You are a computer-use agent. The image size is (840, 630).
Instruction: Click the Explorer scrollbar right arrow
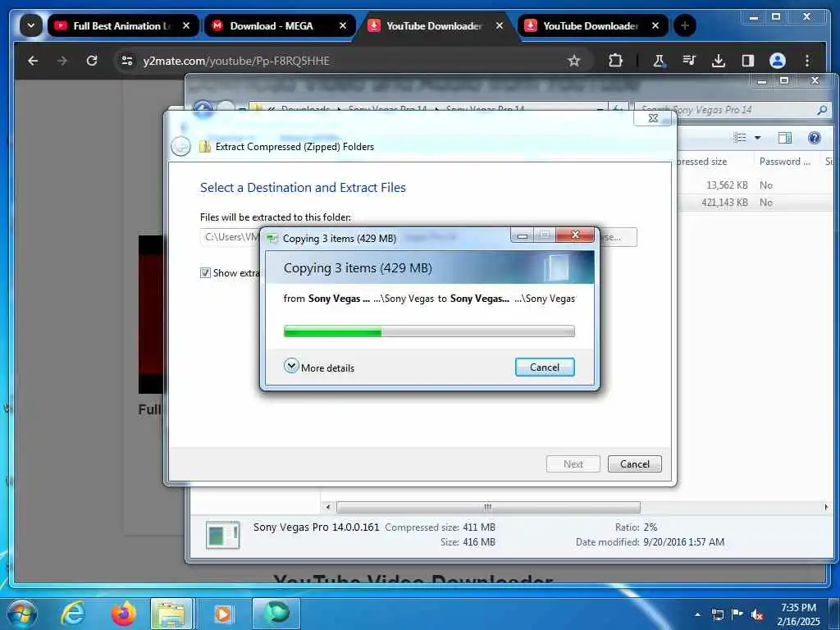coord(825,507)
